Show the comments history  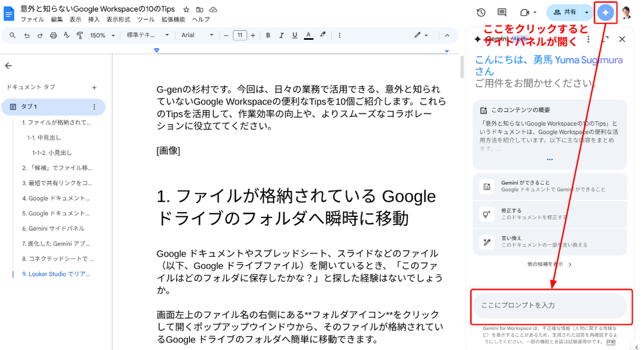click(x=502, y=12)
